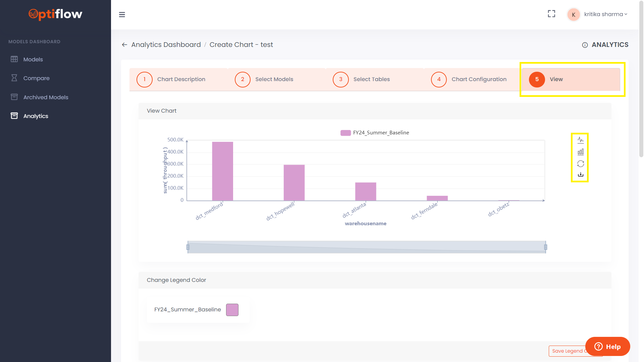This screenshot has width=644, height=362.
Task: Click the chart zoom range slider
Action: tap(366, 247)
